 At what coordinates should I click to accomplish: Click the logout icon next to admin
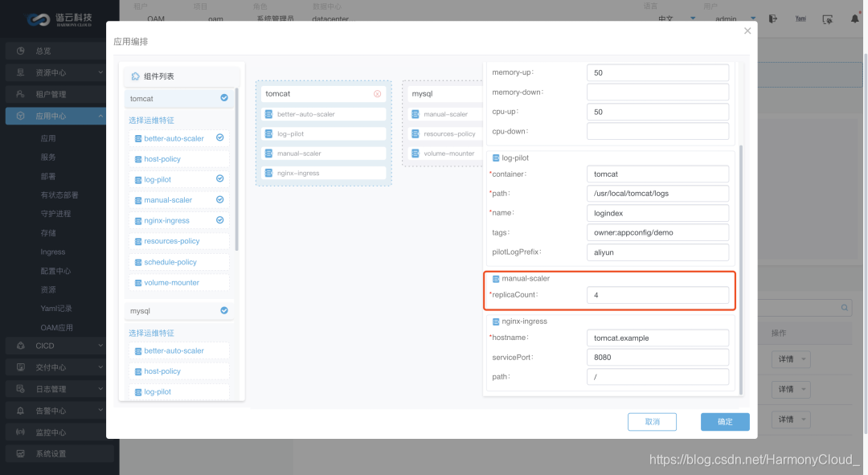[x=773, y=18]
